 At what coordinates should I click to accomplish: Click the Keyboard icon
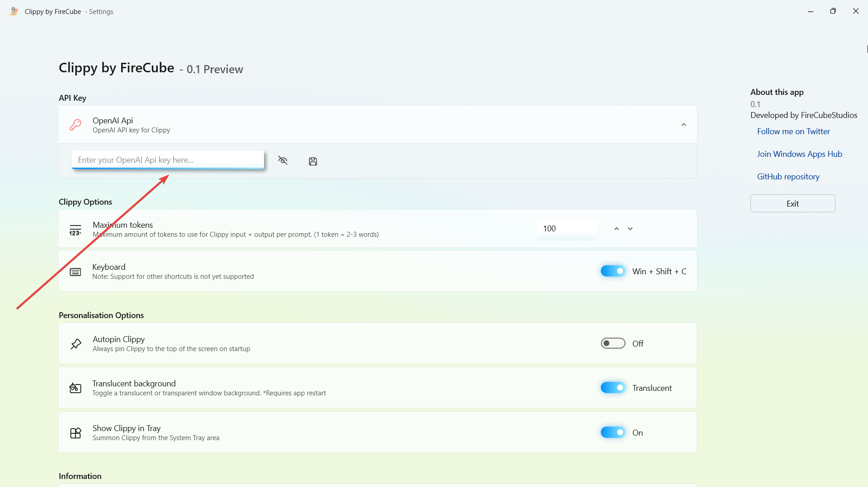pos(75,272)
